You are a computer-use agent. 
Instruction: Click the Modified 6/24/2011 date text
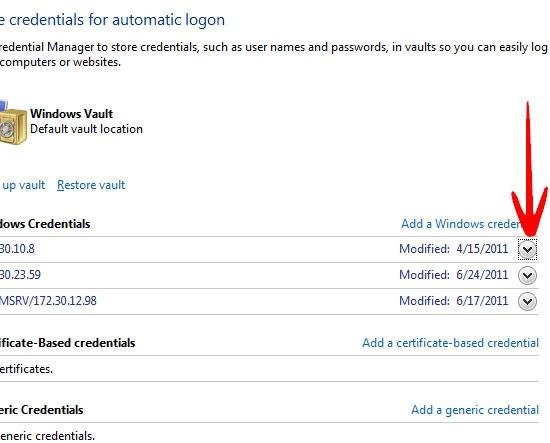(454, 275)
